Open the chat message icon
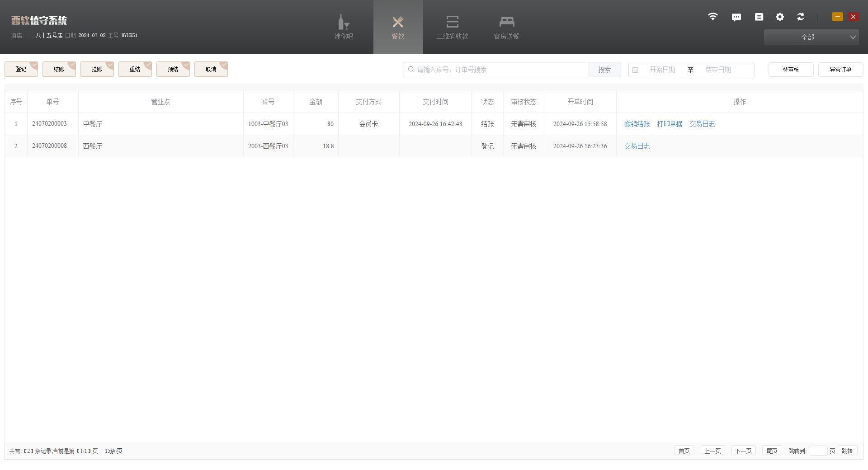The image size is (868, 470). (736, 17)
